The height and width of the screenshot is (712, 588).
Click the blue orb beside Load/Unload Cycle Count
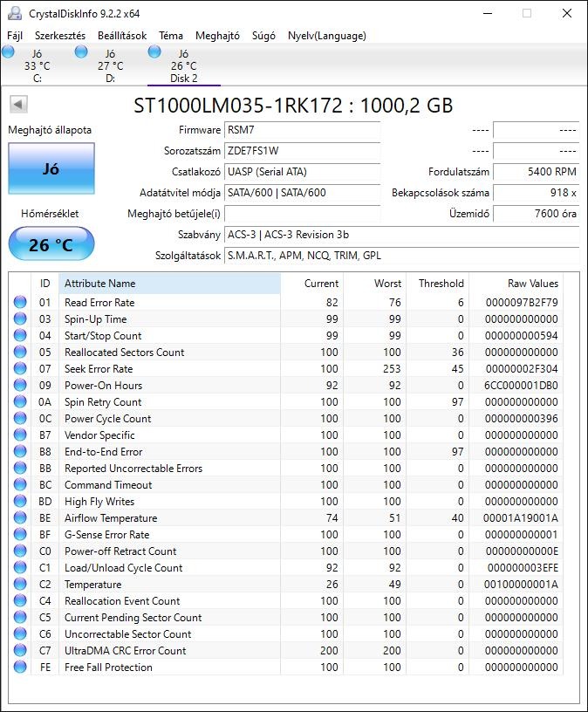(x=20, y=567)
